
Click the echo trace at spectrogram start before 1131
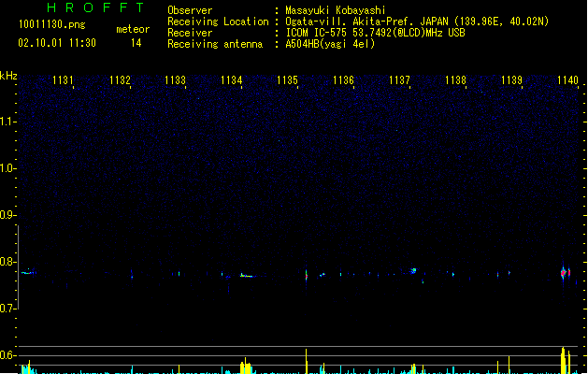pyautogui.click(x=28, y=272)
